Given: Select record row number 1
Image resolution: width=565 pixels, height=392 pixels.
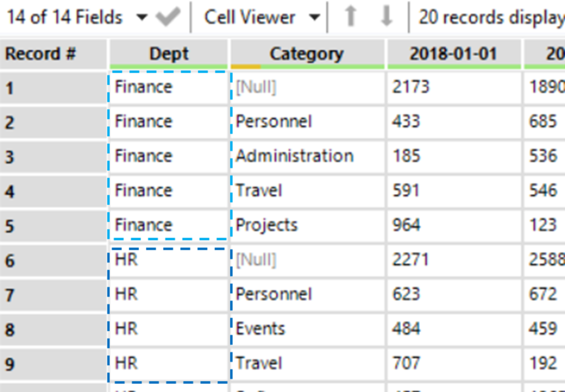Looking at the screenshot, I should tap(53, 87).
